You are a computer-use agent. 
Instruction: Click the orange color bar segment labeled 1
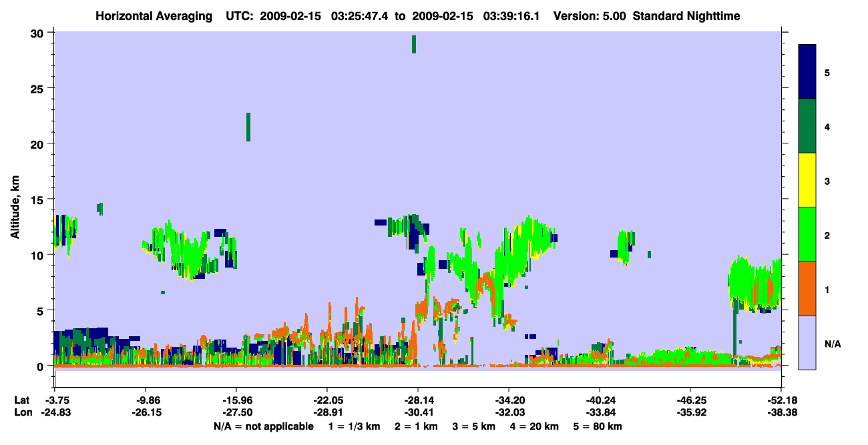[807, 288]
